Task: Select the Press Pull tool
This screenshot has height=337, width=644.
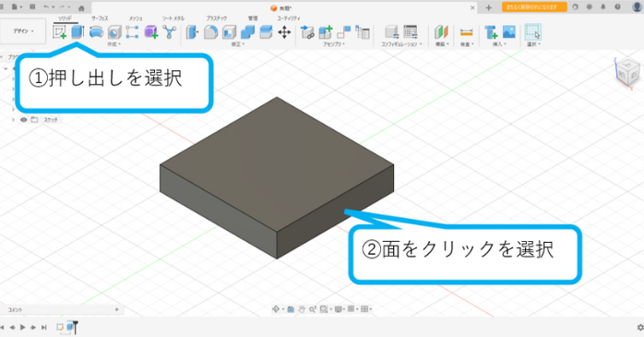Action: click(x=192, y=32)
